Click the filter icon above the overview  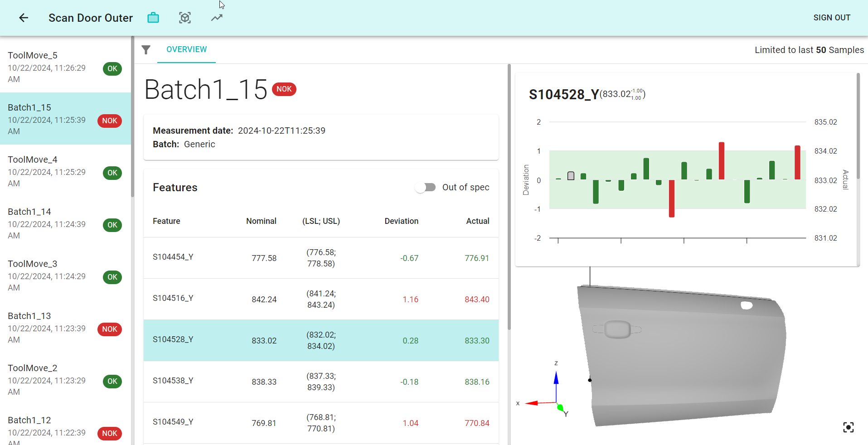click(146, 50)
